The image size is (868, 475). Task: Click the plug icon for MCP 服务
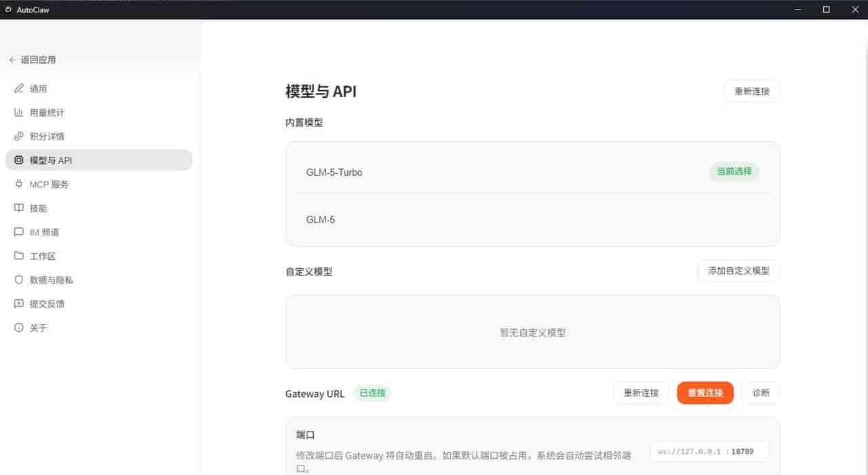[x=19, y=184]
